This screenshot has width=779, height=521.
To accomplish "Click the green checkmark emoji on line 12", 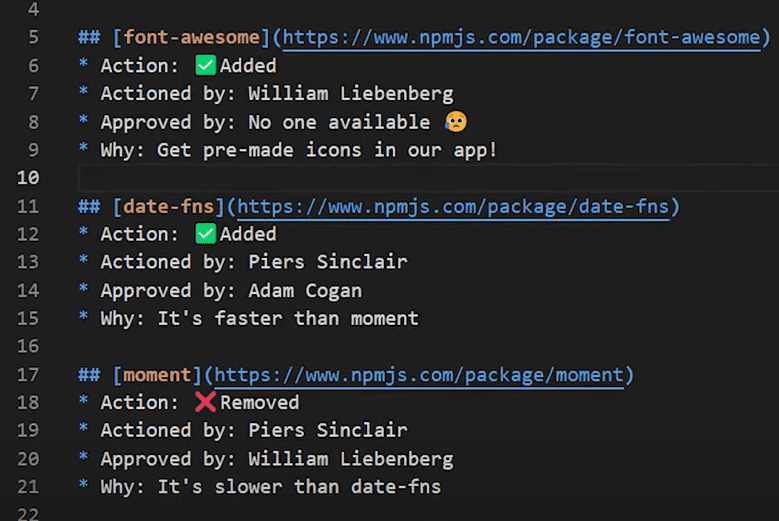I will point(206,234).
